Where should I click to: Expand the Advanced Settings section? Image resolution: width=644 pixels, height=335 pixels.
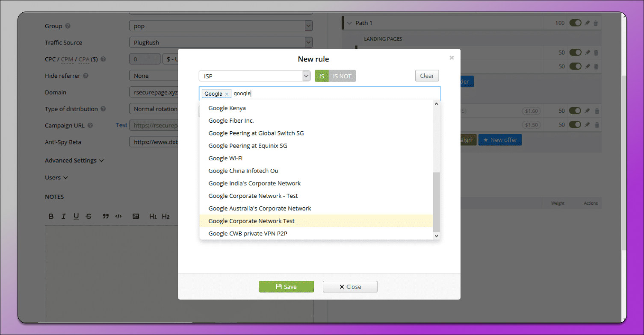click(x=74, y=161)
